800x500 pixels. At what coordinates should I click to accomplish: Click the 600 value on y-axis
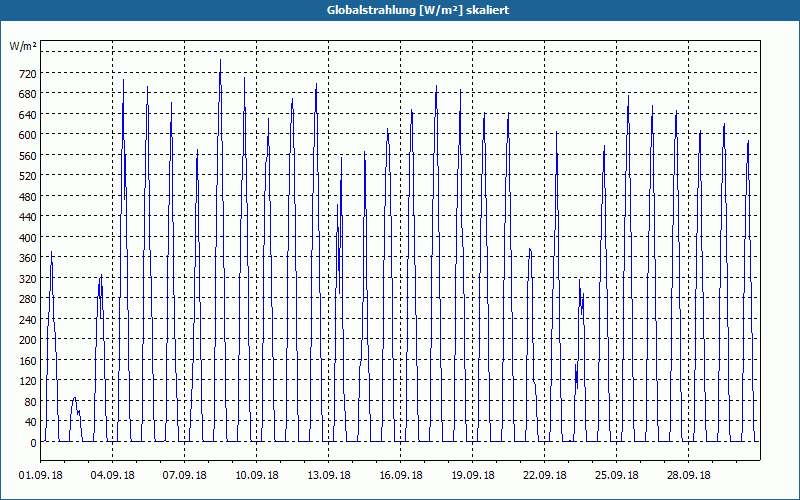(28, 135)
